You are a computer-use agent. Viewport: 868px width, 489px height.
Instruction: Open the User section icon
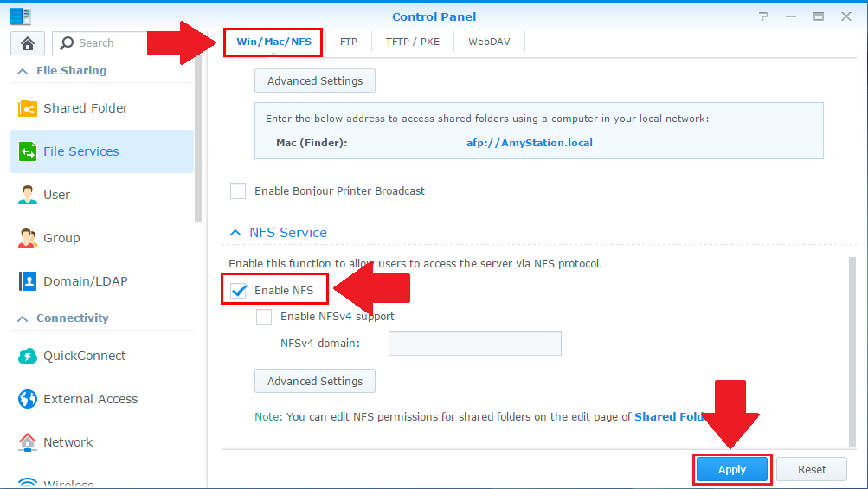point(27,195)
